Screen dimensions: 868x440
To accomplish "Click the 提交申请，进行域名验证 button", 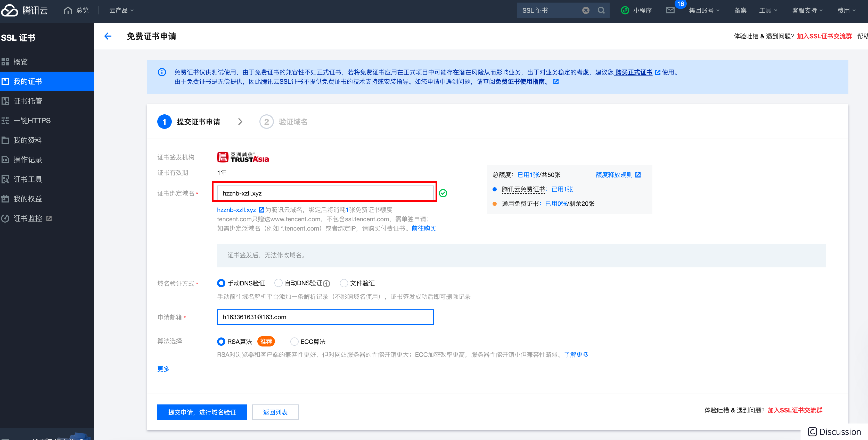I will coord(202,412).
